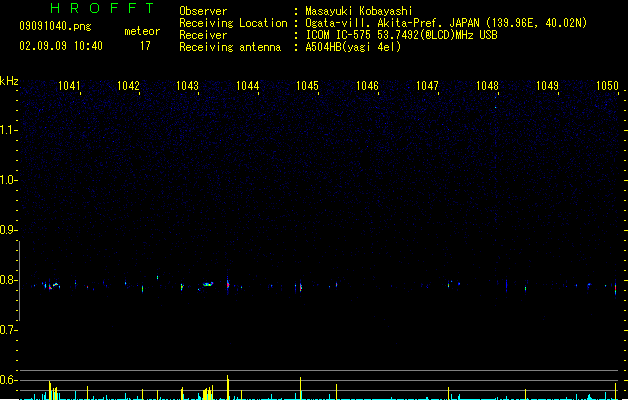
Task: Click the 1.1 kHz frequency label
Action: pyautogui.click(x=7, y=130)
